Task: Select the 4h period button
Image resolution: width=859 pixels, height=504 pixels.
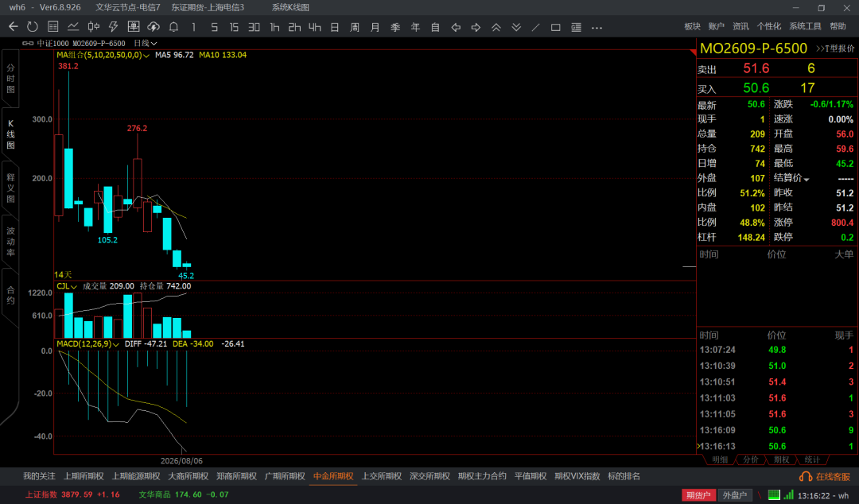Action: (314, 27)
